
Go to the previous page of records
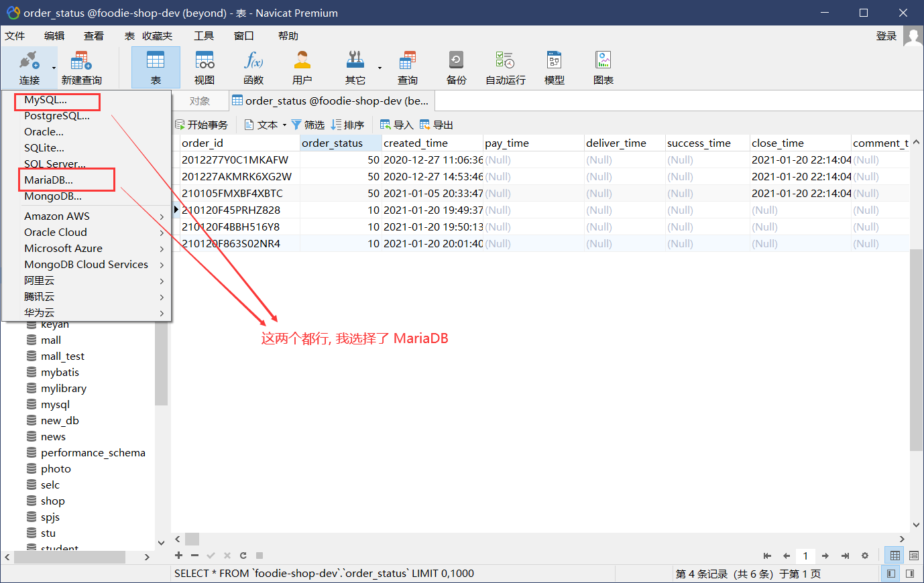tap(787, 556)
